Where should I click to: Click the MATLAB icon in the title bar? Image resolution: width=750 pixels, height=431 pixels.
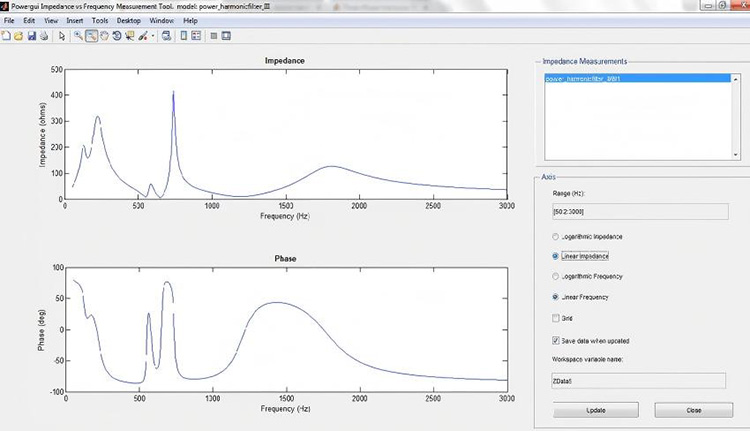coord(4,6)
